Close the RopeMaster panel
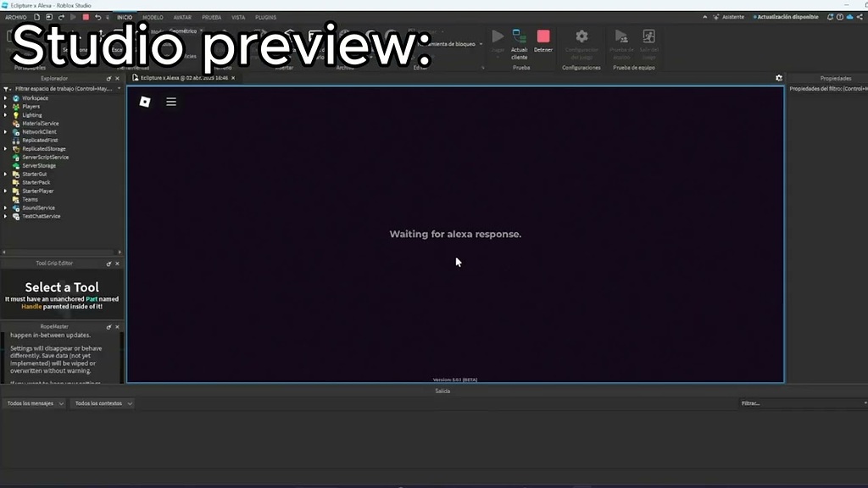 (x=117, y=327)
